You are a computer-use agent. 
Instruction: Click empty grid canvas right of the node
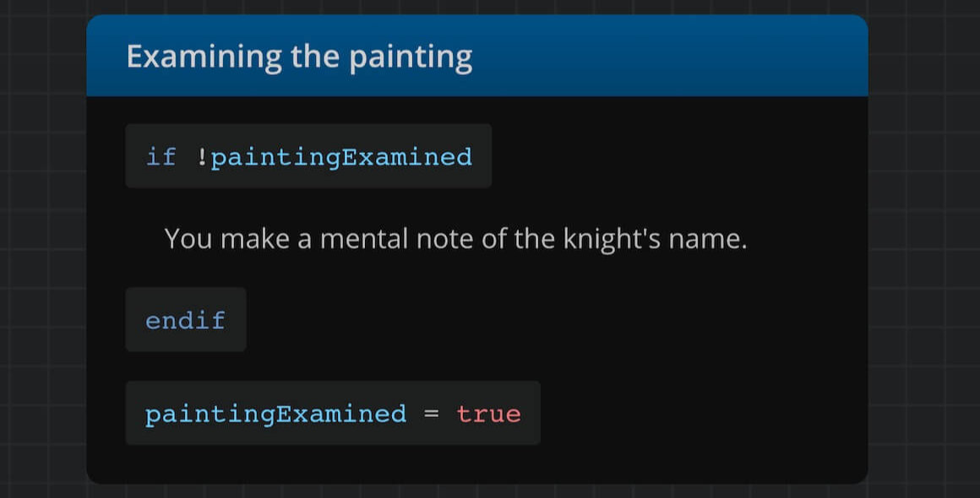click(924, 253)
